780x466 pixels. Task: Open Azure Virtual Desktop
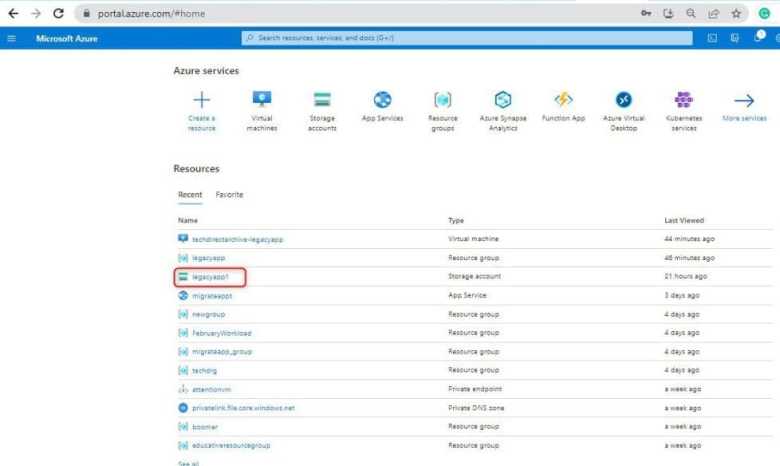[x=623, y=111]
